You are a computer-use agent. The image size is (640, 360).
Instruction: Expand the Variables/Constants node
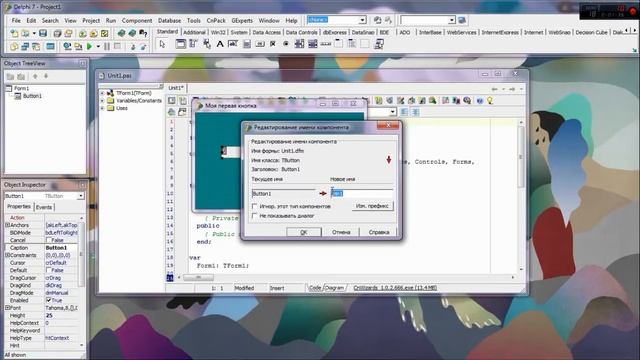click(x=102, y=101)
